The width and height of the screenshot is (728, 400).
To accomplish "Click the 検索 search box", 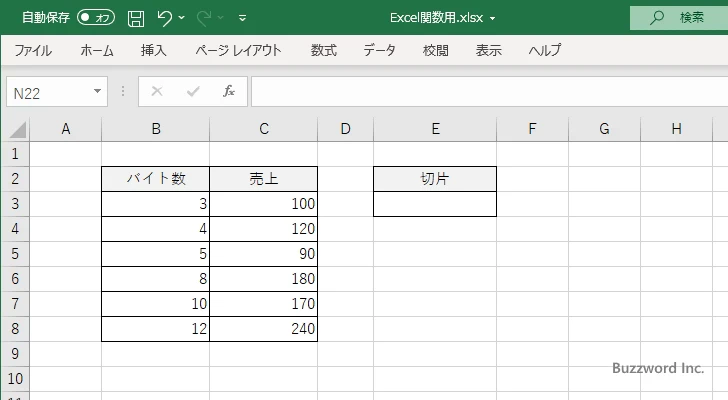I will 679,18.
